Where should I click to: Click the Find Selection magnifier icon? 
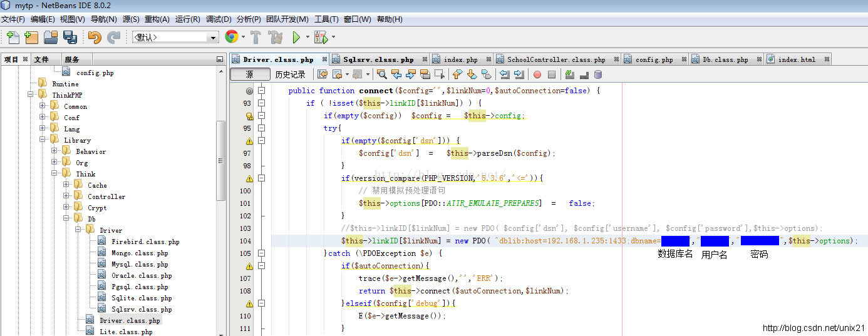pos(381,74)
